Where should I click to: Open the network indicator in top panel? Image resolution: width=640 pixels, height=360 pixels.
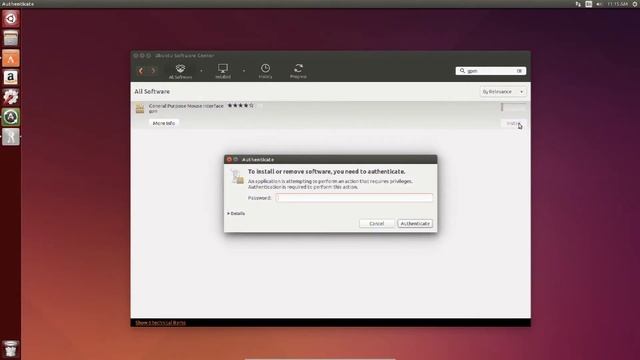click(578, 4)
